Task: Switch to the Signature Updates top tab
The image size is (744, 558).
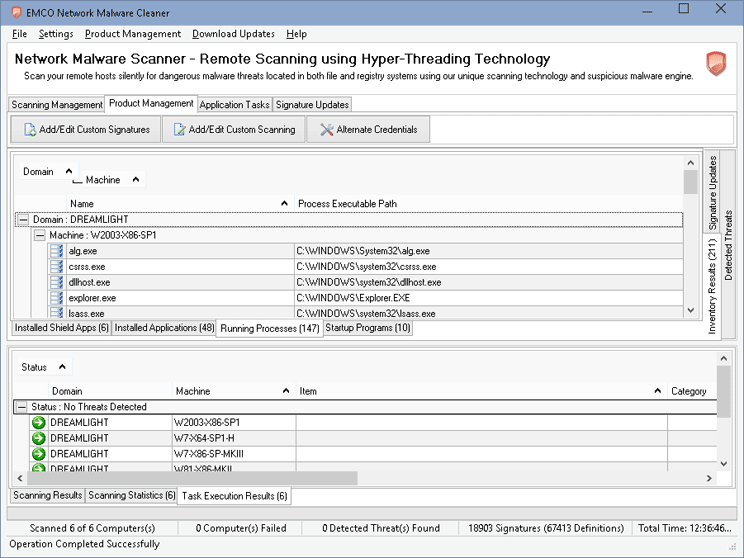Action: (x=312, y=104)
